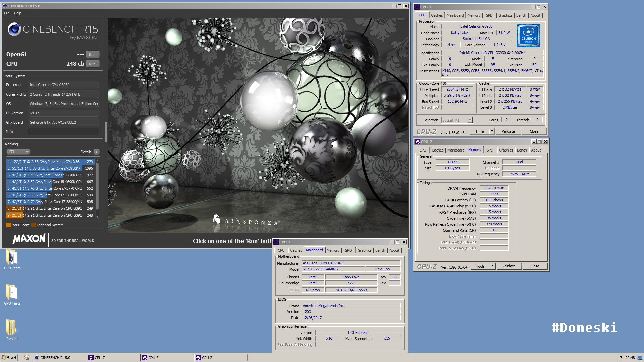Click the STRIX Z270F GAMING model field
Image resolution: width=644 pixels, height=362 pixels.
333,269
